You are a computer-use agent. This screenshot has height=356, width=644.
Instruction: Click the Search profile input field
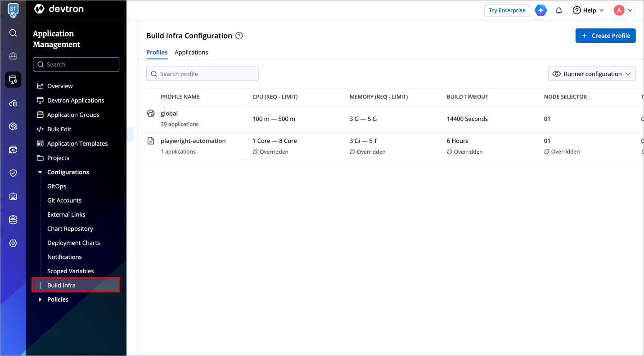(203, 74)
